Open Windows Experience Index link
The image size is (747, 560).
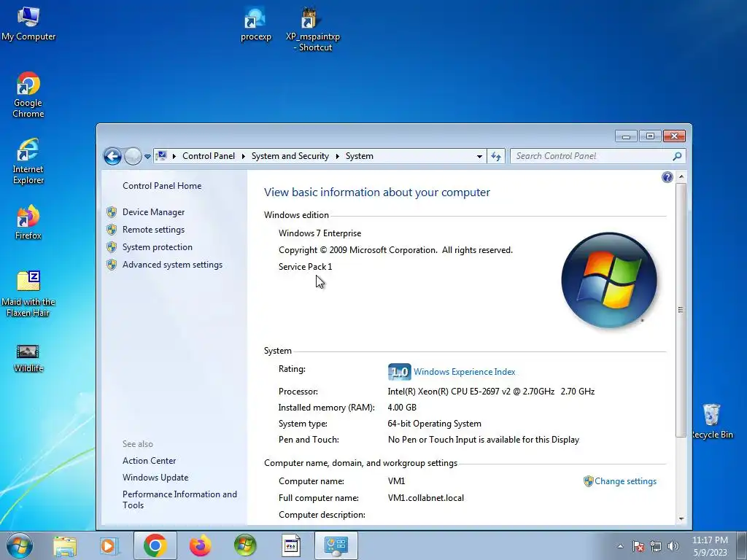465,372
